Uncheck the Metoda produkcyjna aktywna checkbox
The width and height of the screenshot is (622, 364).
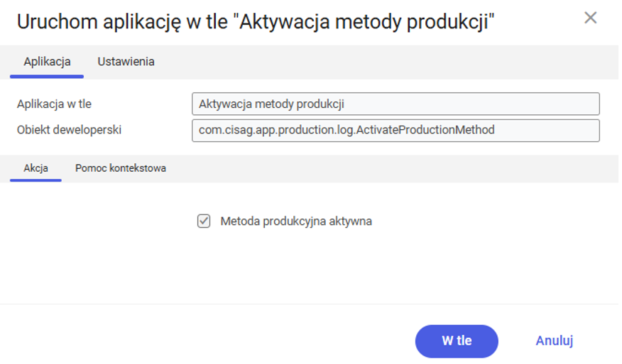coord(204,221)
